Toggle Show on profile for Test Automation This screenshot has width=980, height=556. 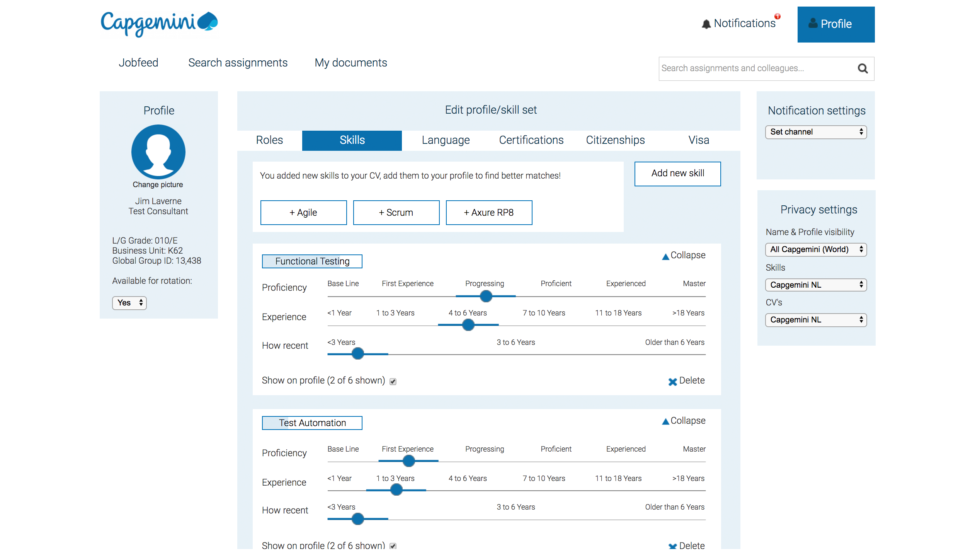pos(393,546)
